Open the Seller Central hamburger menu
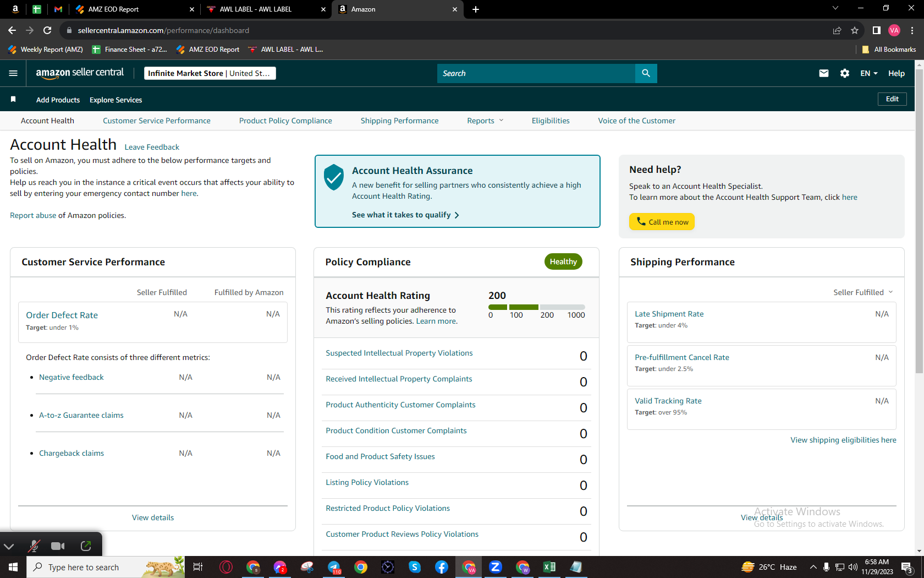 13,73
